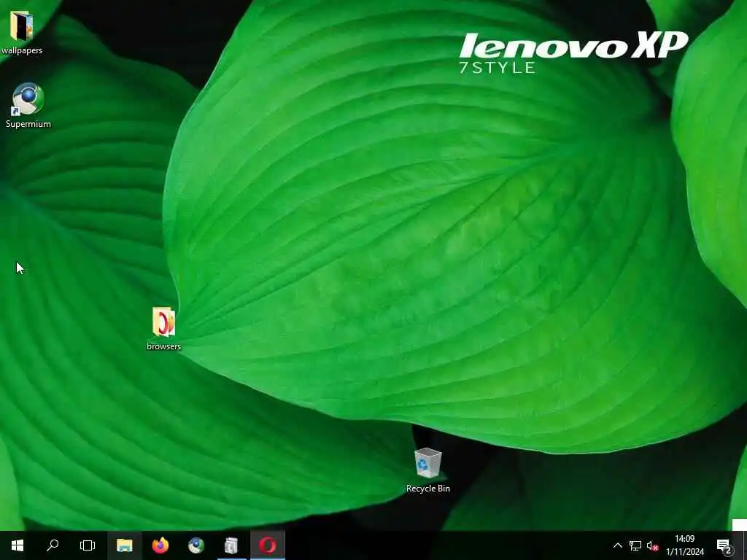Select the Recycle Bin icon

click(427, 463)
